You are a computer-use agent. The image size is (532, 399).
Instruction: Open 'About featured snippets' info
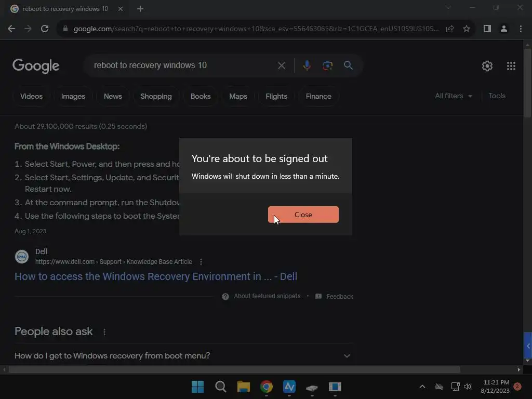click(x=261, y=296)
